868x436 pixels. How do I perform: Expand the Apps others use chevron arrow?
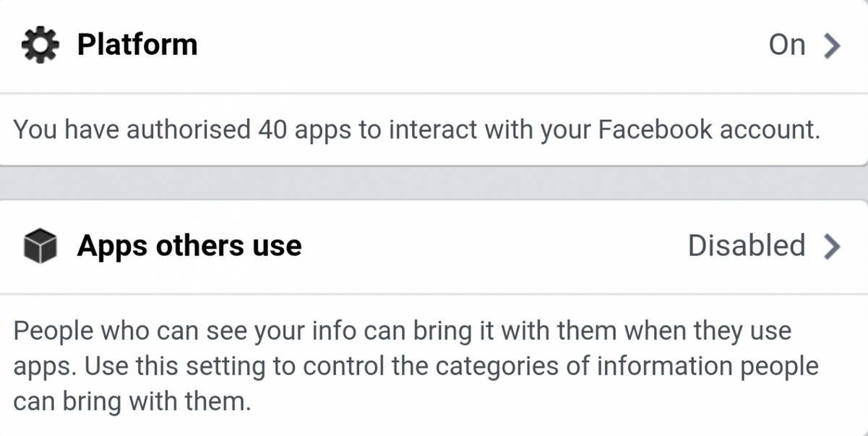click(x=833, y=247)
